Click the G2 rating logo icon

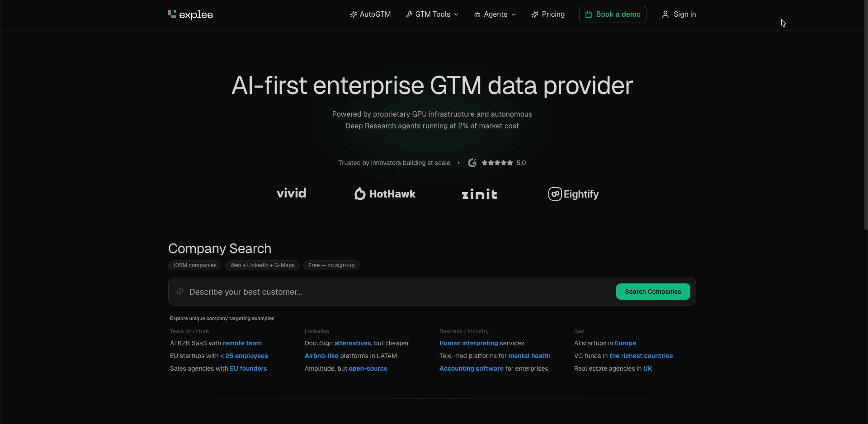[472, 163]
